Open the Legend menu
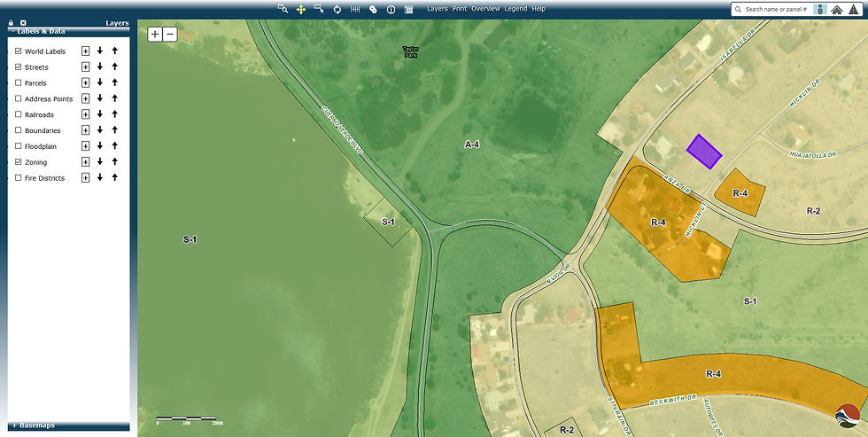 [x=515, y=9]
